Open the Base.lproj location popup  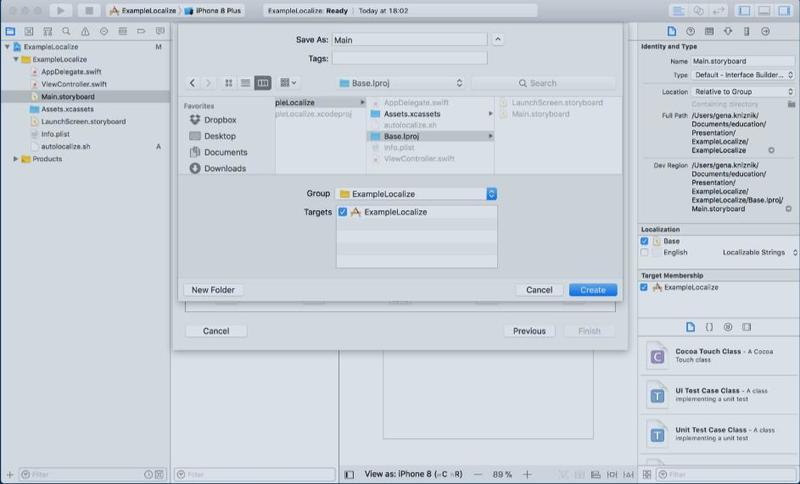pyautogui.click(x=400, y=83)
